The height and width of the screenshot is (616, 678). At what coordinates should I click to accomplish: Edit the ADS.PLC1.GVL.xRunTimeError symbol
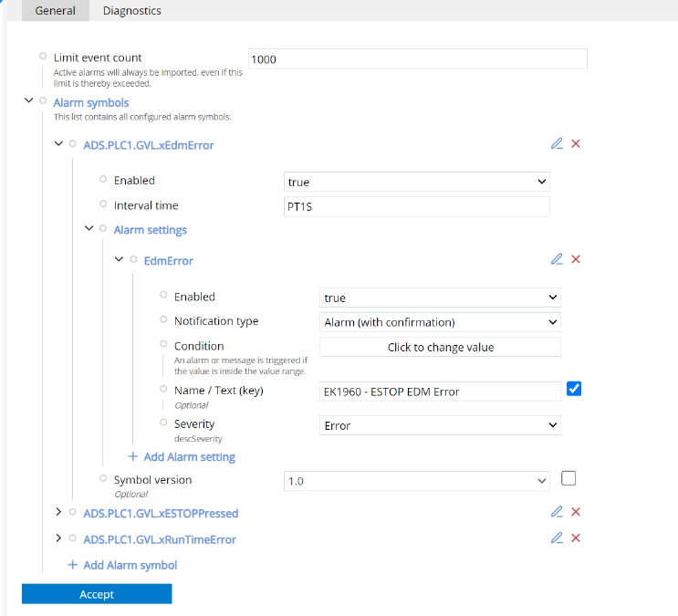[557, 538]
